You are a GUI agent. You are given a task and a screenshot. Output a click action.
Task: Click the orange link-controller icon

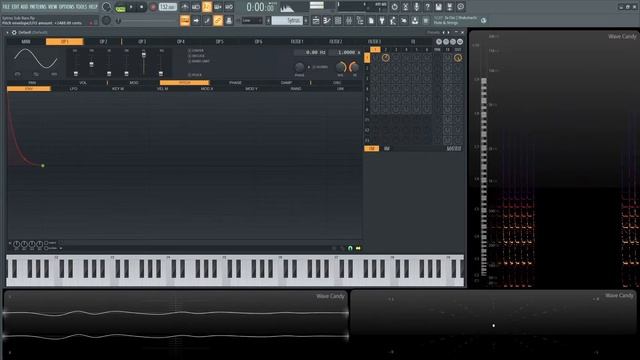pos(218,20)
